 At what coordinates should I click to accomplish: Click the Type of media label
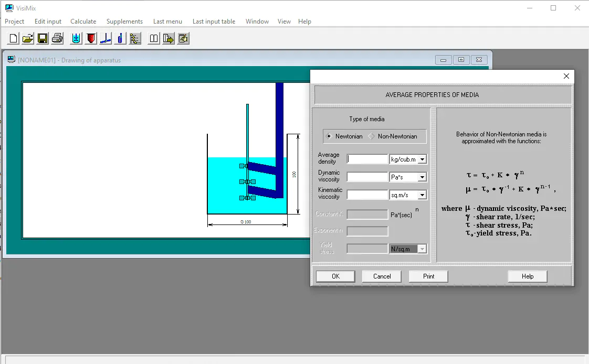pos(366,119)
